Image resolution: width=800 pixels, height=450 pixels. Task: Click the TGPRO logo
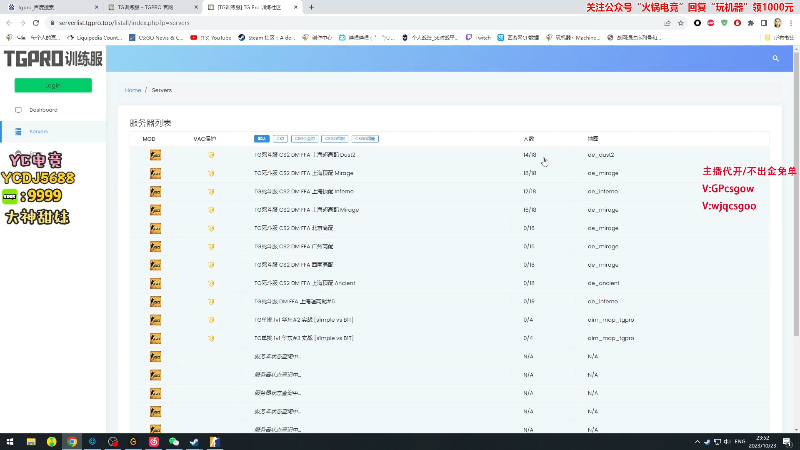click(x=53, y=59)
